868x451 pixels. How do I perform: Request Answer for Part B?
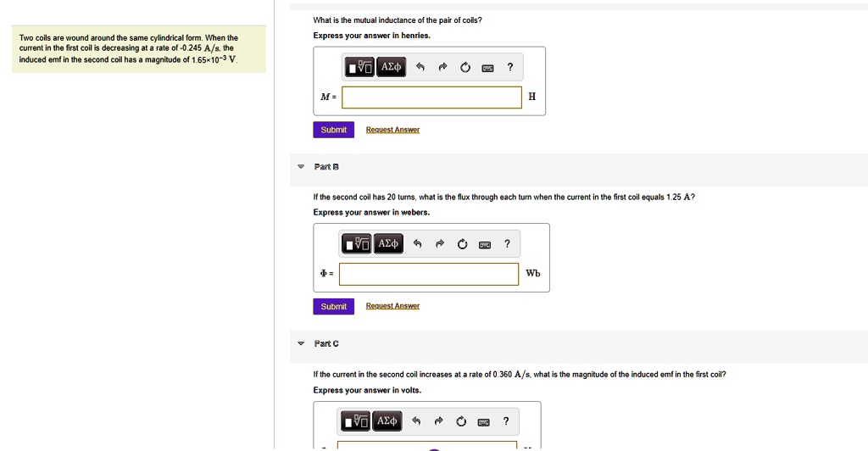click(x=392, y=306)
